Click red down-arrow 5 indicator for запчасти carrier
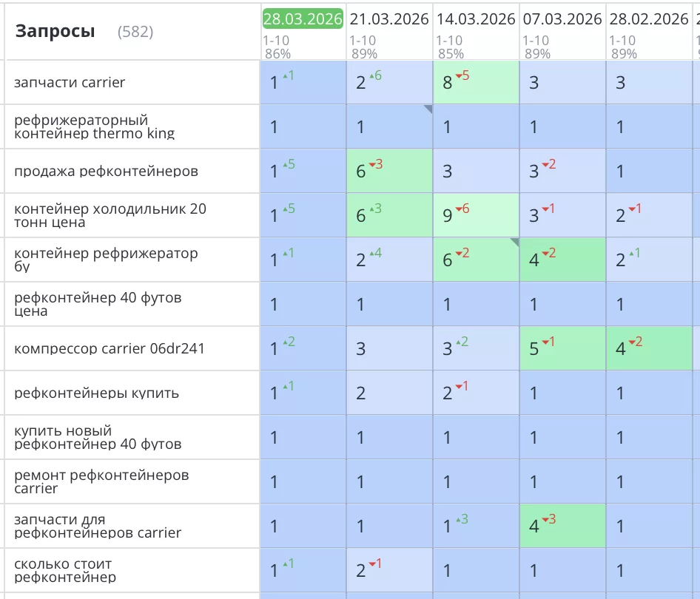 click(x=462, y=75)
